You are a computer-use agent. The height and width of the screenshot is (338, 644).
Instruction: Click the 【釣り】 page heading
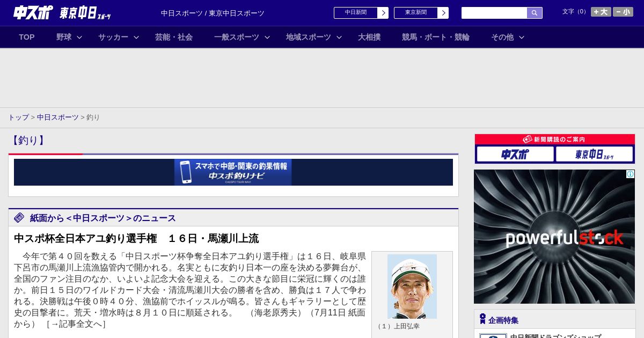28,141
